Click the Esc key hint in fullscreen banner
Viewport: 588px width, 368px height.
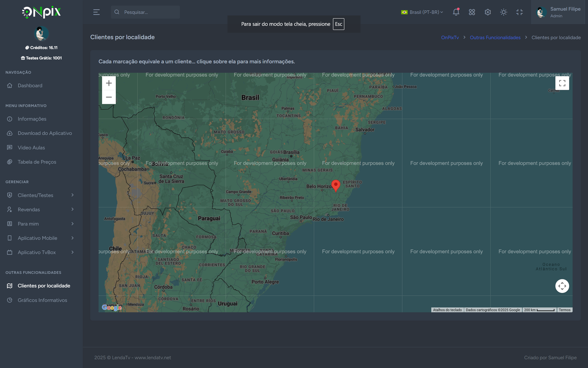(338, 24)
